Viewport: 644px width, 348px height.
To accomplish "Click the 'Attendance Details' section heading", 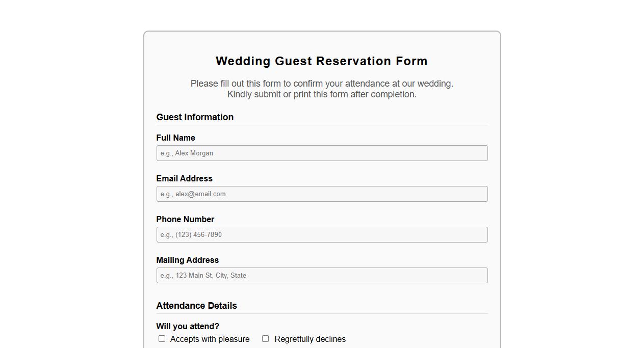I will [x=196, y=306].
